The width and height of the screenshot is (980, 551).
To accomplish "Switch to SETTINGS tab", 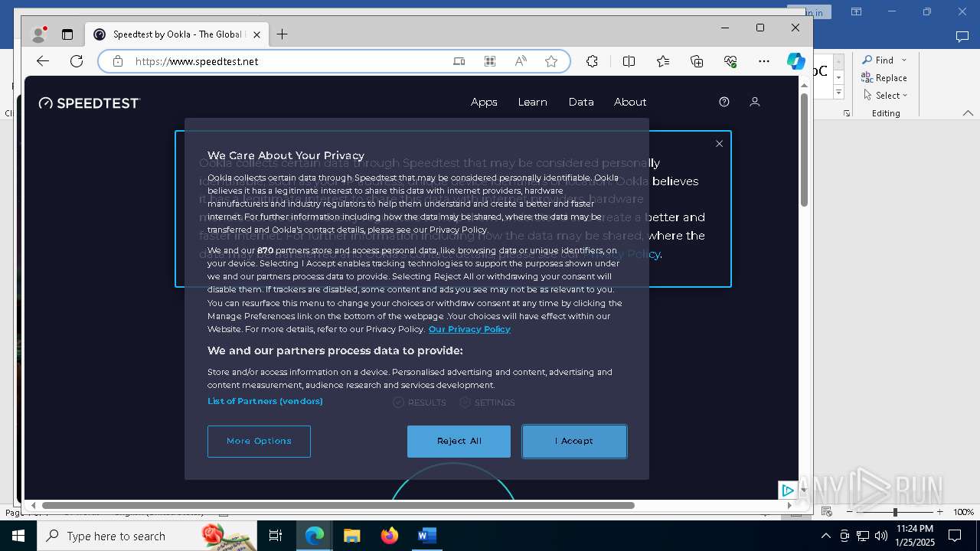I will click(x=487, y=403).
